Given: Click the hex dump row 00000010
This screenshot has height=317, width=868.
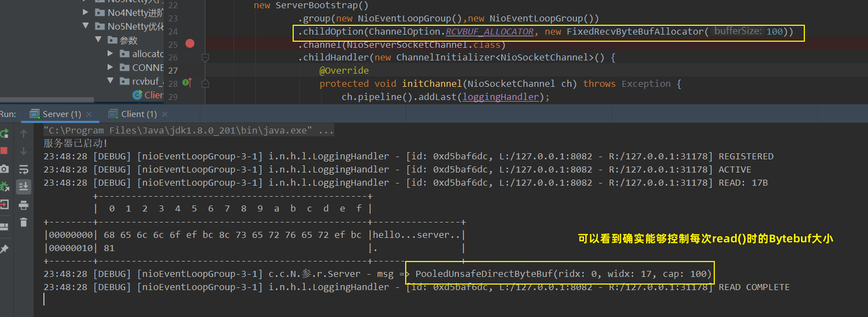Looking at the screenshot, I should pos(255,248).
